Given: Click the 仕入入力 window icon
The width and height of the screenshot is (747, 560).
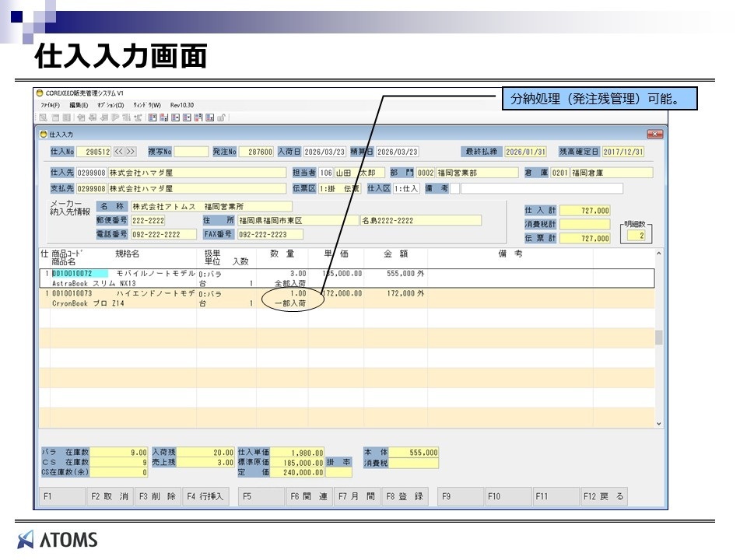Looking at the screenshot, I should tap(44, 135).
